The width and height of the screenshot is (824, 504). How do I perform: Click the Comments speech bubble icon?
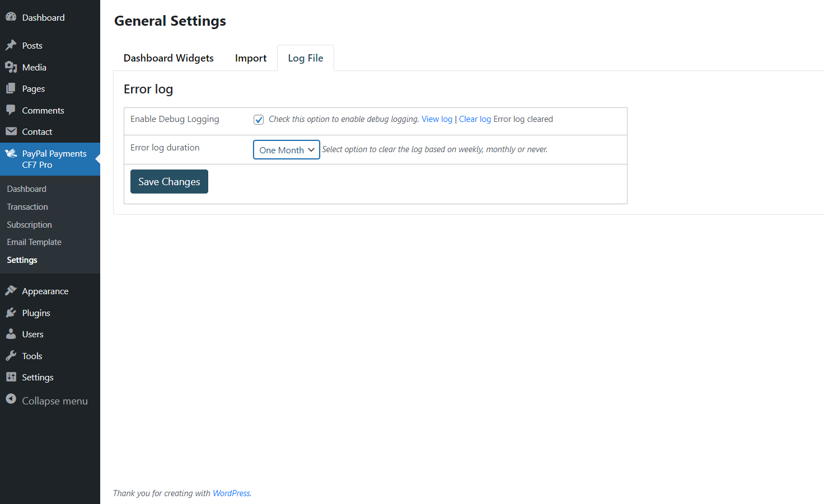pyautogui.click(x=11, y=110)
